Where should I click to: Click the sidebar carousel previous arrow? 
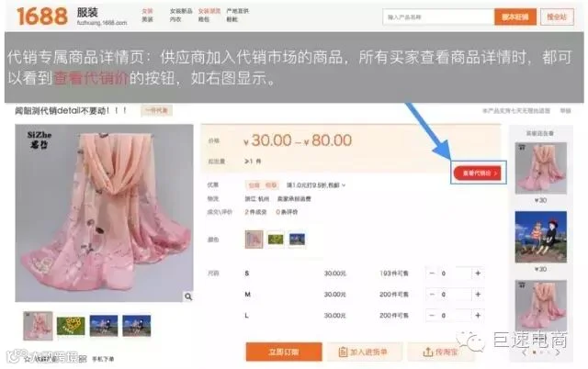[525, 352]
